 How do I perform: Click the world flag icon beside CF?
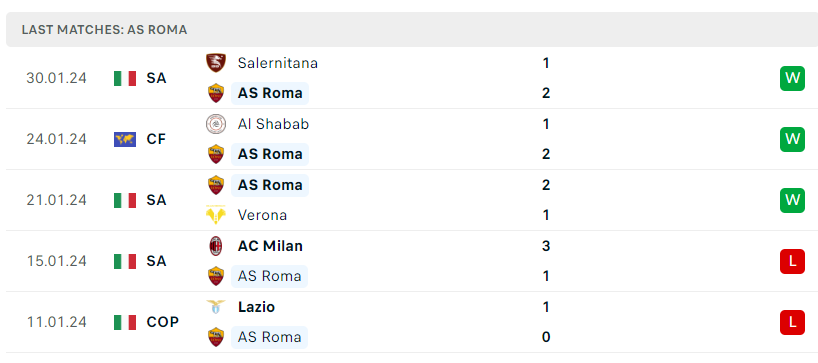tap(125, 139)
